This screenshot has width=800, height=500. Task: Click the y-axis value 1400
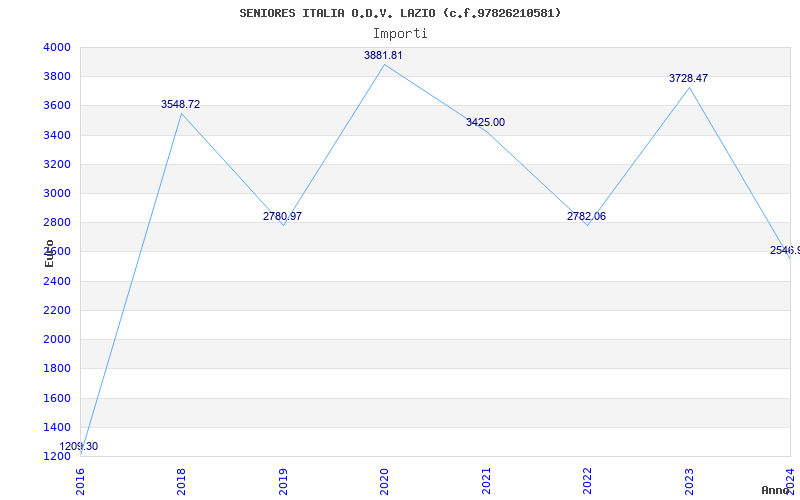click(57, 428)
